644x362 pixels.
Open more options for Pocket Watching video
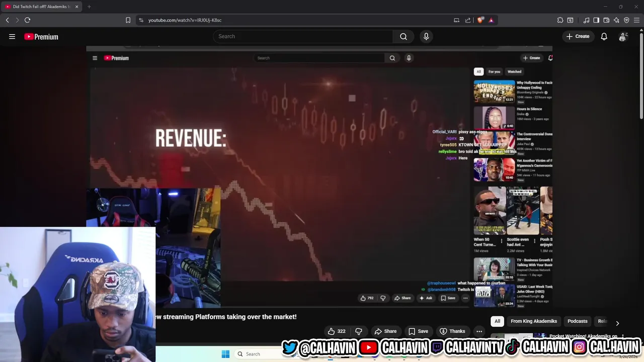pos(623,336)
